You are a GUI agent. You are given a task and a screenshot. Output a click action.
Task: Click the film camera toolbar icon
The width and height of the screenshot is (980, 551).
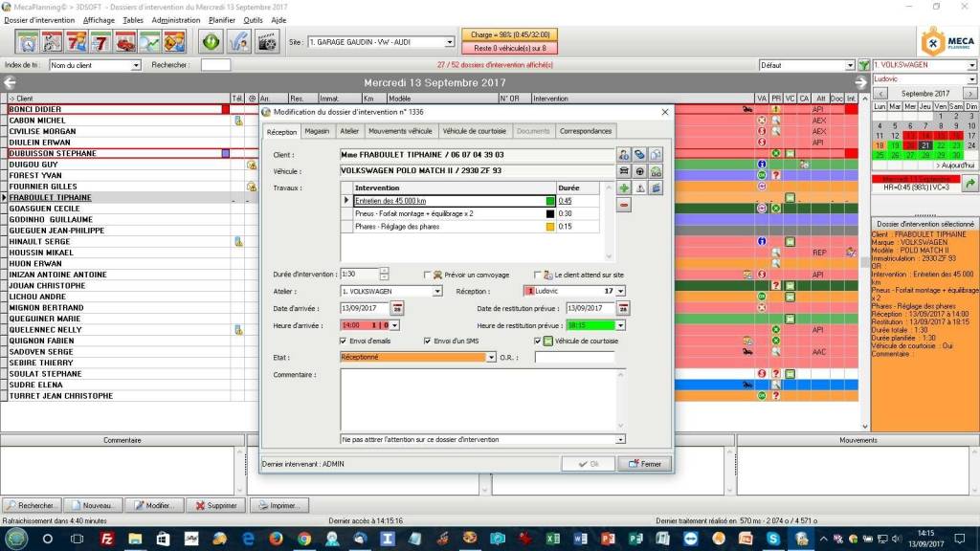click(x=266, y=42)
